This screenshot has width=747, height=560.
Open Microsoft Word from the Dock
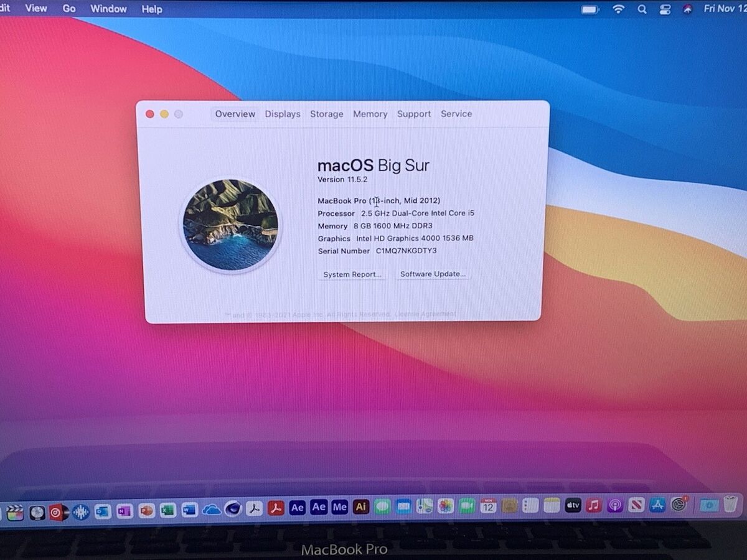[x=190, y=510]
